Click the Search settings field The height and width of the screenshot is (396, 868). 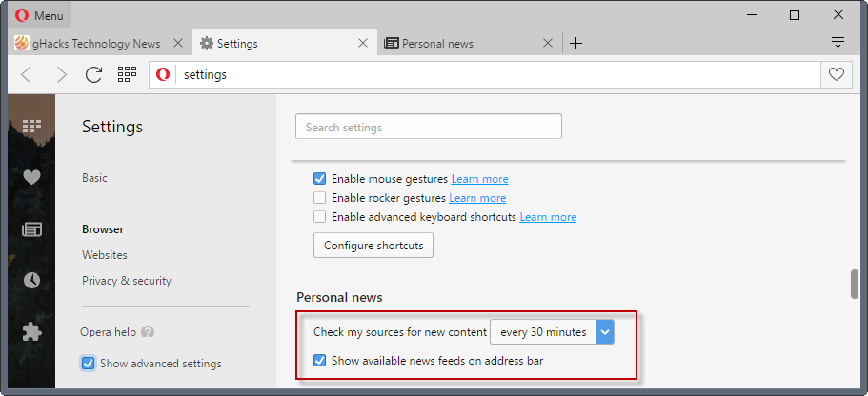tap(429, 127)
